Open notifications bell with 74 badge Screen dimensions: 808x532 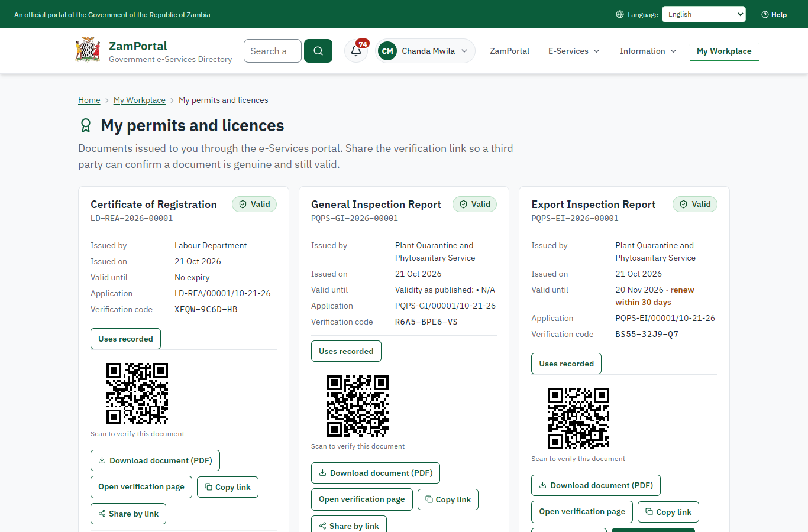coord(356,51)
